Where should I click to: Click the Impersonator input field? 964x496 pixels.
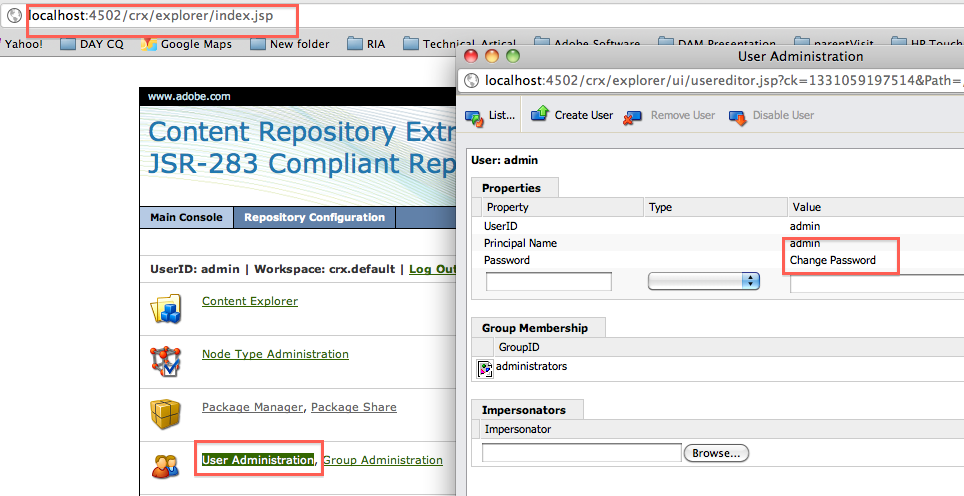582,452
